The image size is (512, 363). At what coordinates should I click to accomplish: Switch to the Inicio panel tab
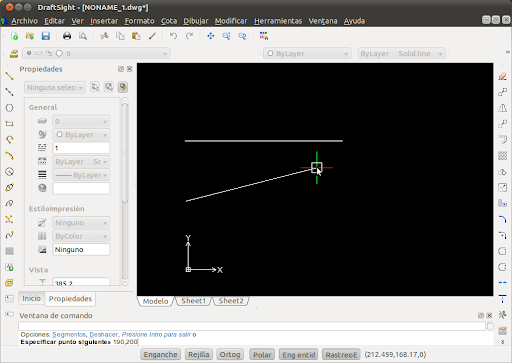click(31, 298)
